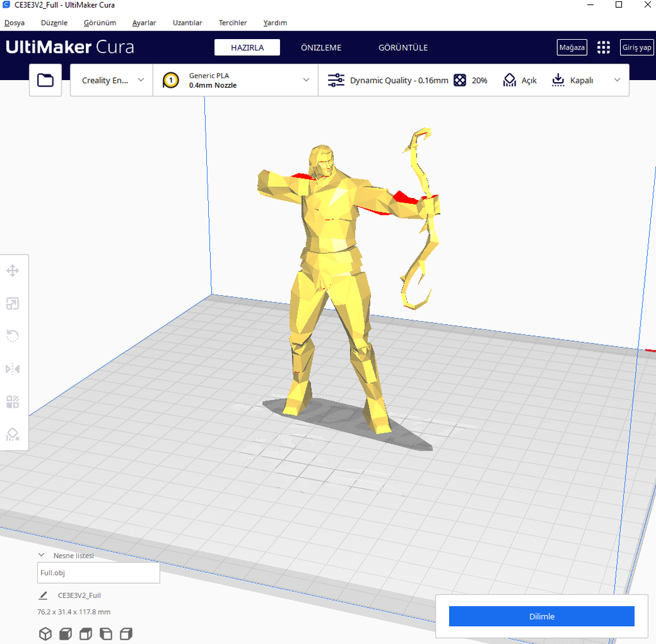Click the Dilimle button to slice

(x=541, y=616)
